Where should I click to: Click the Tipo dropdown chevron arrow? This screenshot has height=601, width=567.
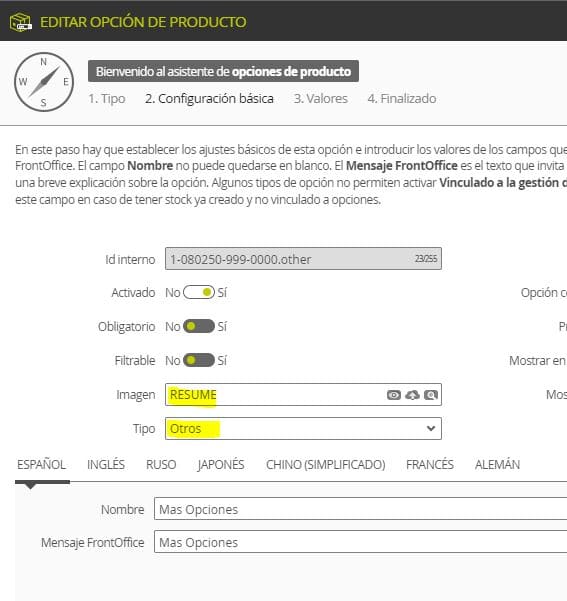[x=431, y=429]
